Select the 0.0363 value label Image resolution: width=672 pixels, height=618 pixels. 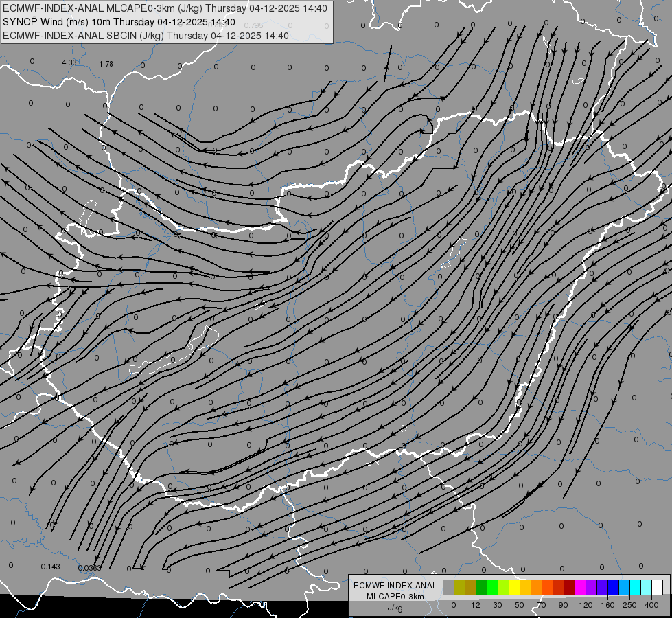[89, 568]
